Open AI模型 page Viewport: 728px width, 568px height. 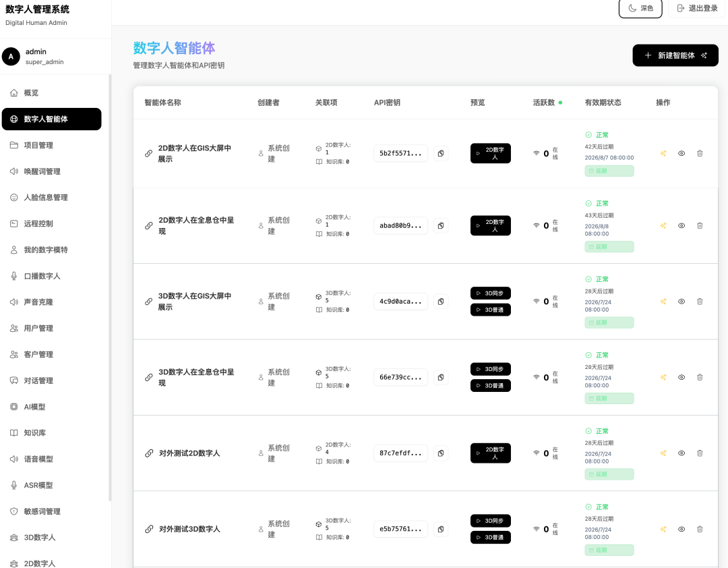click(x=51, y=407)
